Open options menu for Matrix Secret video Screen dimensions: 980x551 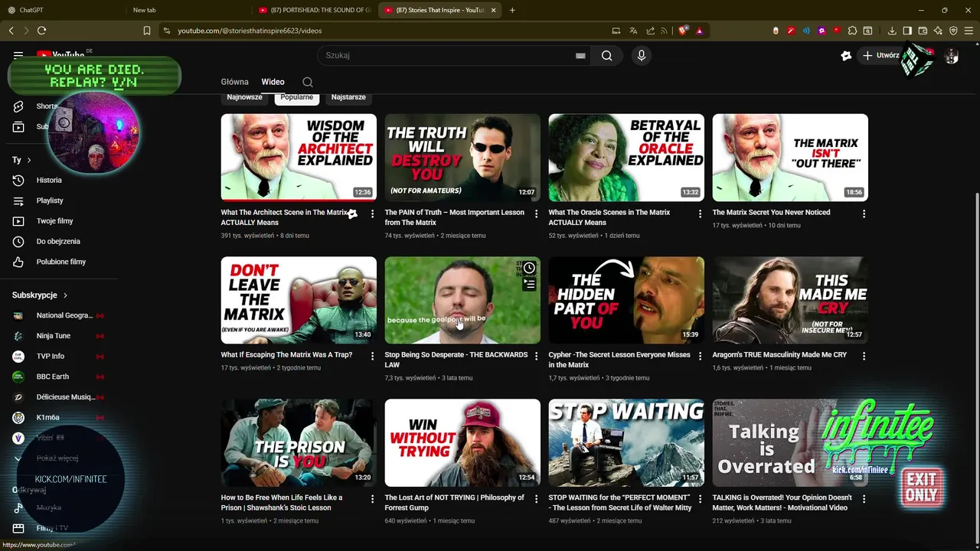pyautogui.click(x=864, y=214)
